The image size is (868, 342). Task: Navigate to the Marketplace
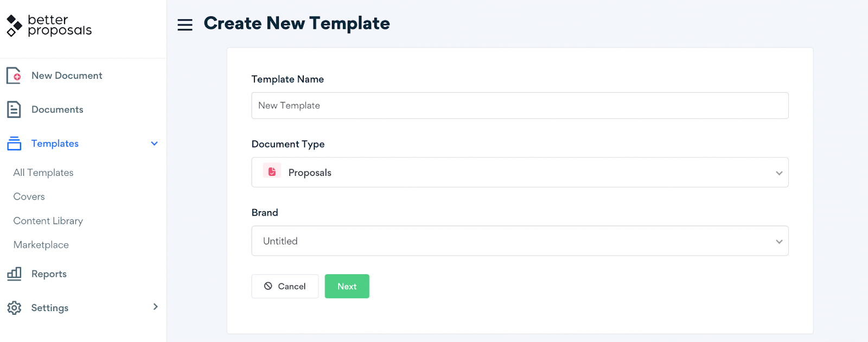(41, 245)
